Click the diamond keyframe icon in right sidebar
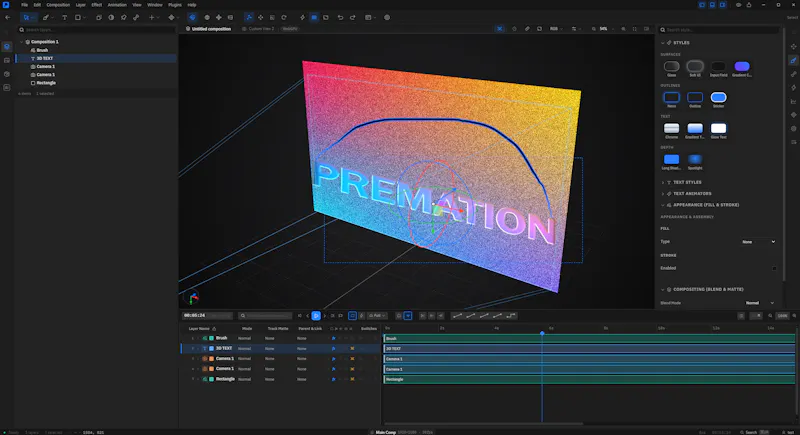 [x=793, y=115]
